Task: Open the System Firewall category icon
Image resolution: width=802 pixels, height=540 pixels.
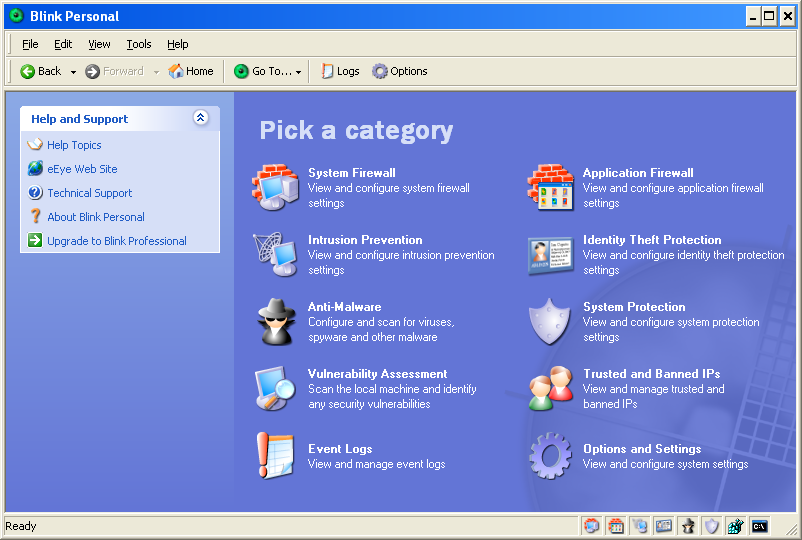Action: pyautogui.click(x=275, y=187)
